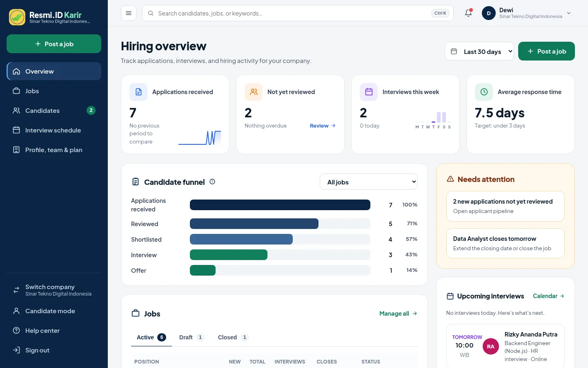Click the Not yet reviewed people icon
Image resolution: width=588 pixels, height=368 pixels.
click(254, 92)
